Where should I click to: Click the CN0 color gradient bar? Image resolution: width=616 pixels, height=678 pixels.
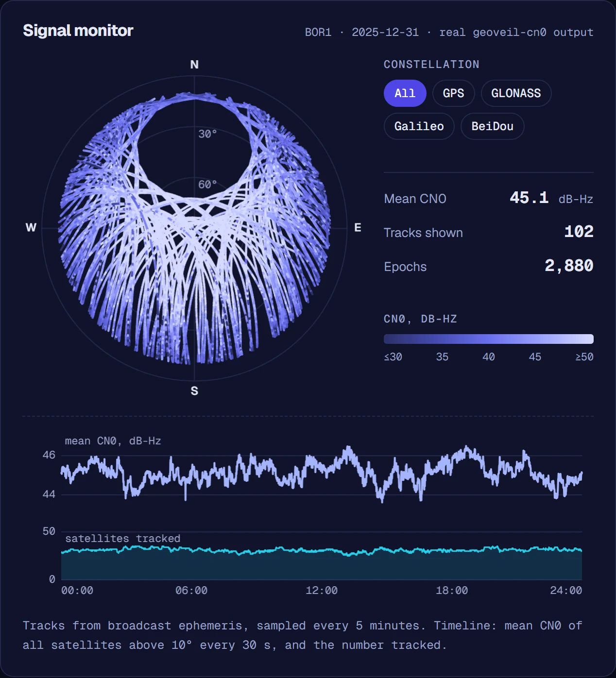tap(488, 339)
